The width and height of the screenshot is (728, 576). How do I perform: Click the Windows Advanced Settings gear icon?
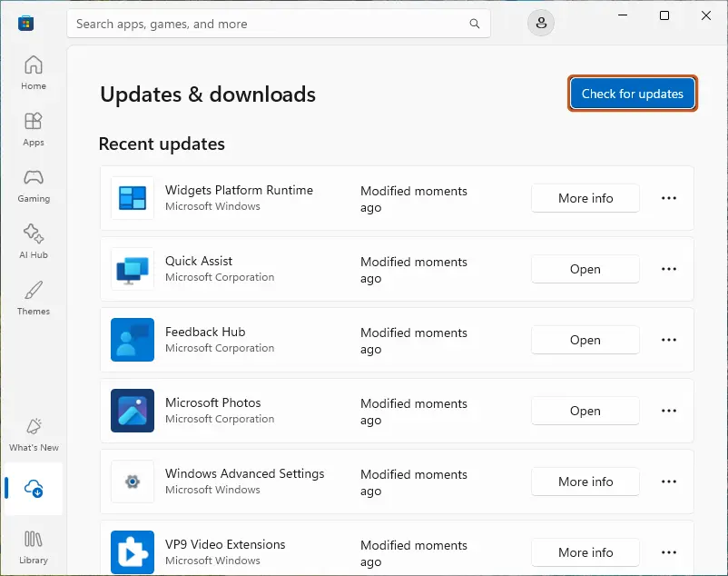(x=133, y=482)
